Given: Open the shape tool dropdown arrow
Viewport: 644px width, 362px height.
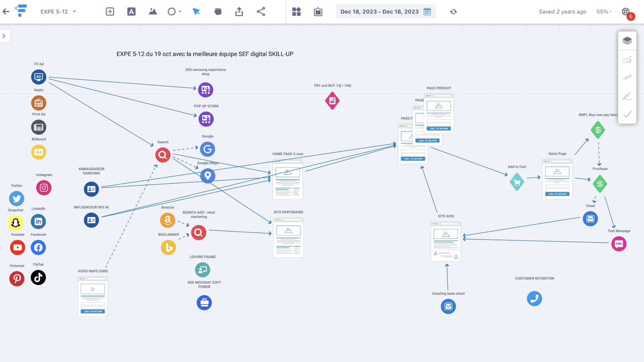Looking at the screenshot, I should pyautogui.click(x=180, y=11).
